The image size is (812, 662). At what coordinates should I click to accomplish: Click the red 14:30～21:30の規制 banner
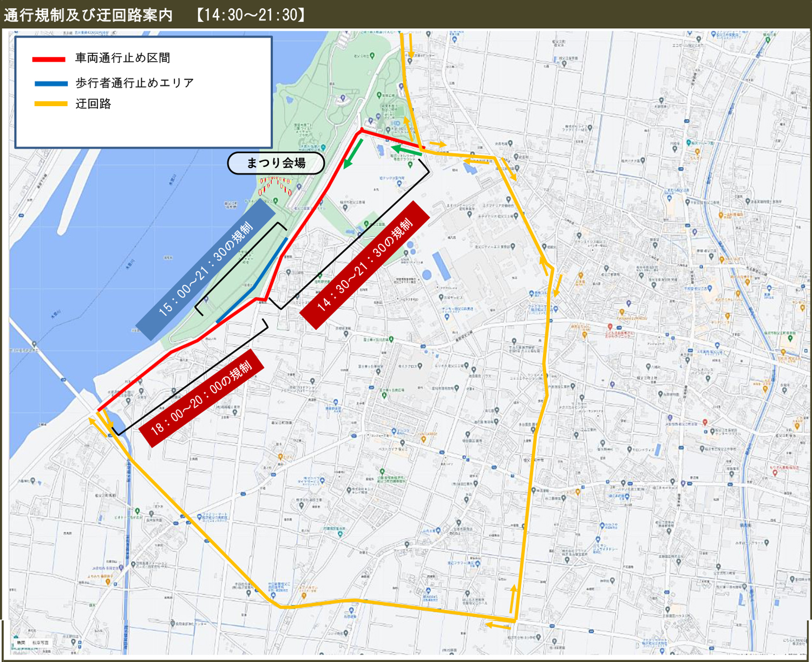click(365, 264)
